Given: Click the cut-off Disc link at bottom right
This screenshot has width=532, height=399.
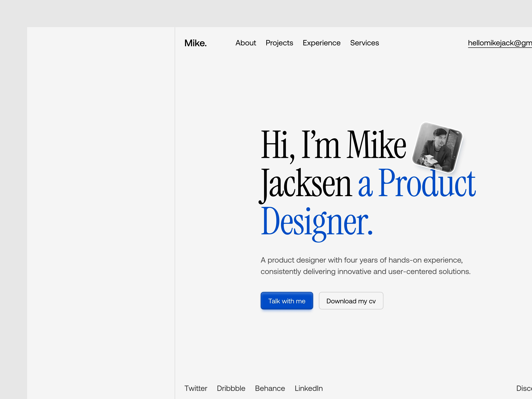Looking at the screenshot, I should pyautogui.click(x=524, y=388).
